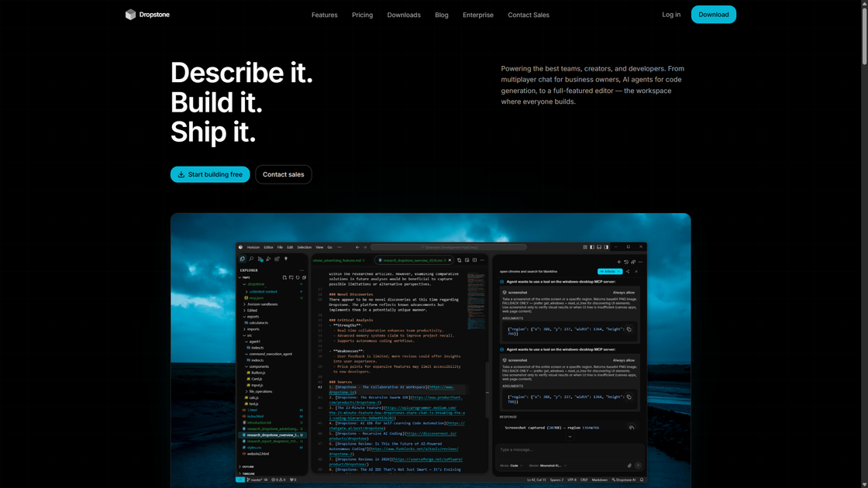Click the chat history clock icon
This screenshot has height=488, width=868.
click(626, 262)
